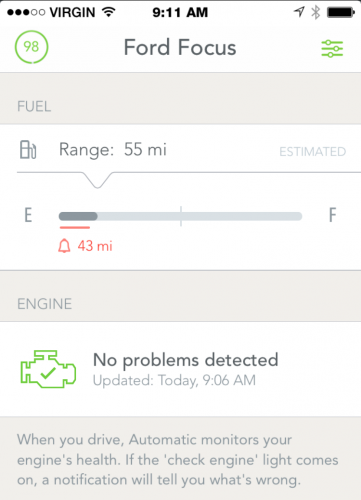Open the driving score 98 circle

[x=31, y=47]
